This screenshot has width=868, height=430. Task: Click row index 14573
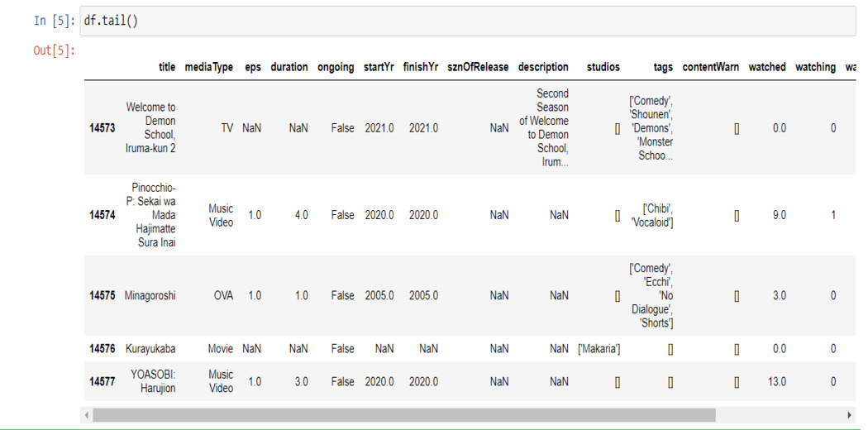[x=103, y=128]
